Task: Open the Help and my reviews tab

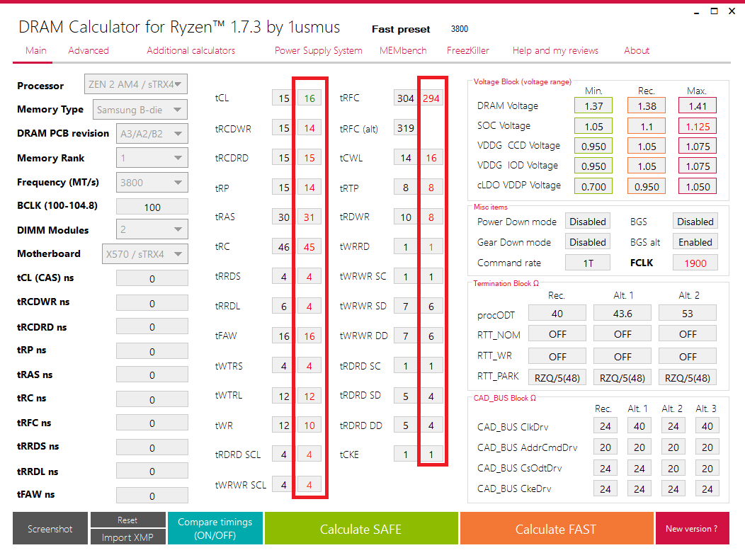Action: point(555,50)
